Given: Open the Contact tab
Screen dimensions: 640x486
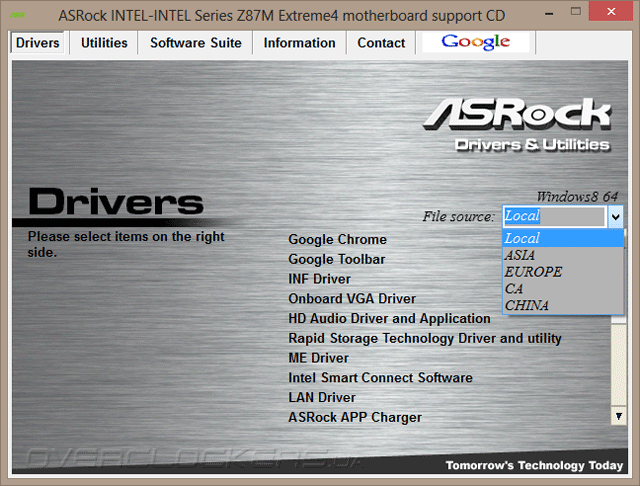Looking at the screenshot, I should coord(381,43).
